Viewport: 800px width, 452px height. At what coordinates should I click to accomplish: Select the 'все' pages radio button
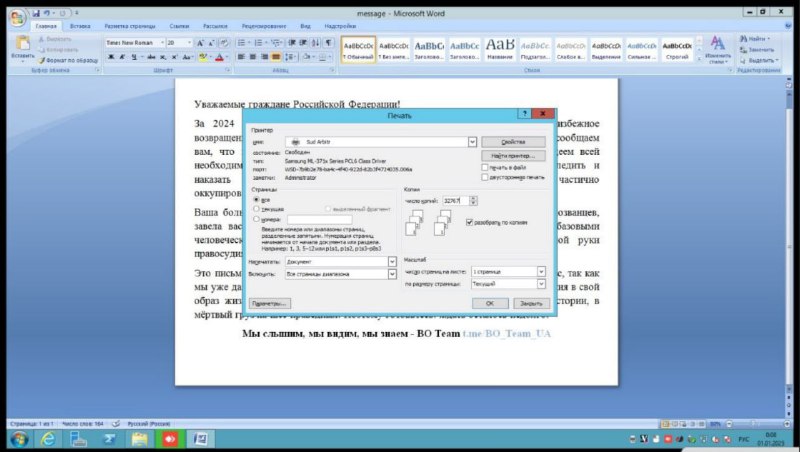click(257, 199)
